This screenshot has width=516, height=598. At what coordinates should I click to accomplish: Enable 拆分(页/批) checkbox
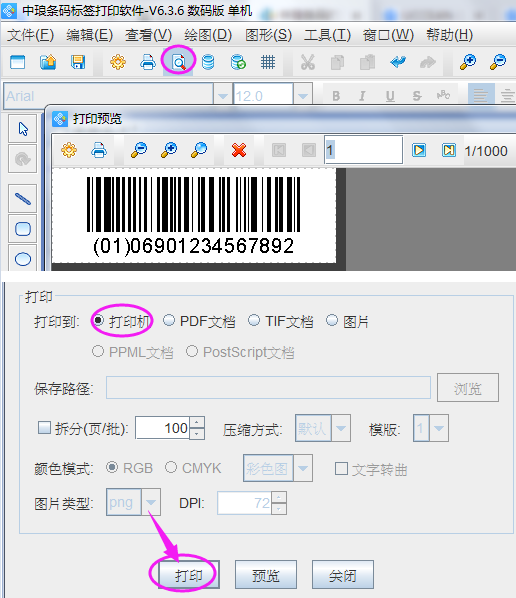44,428
